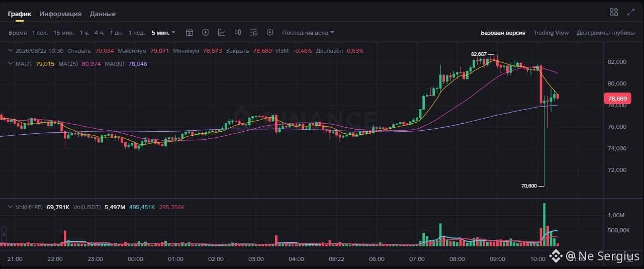
Task: Switch to the Данные tab
Action: point(103,14)
